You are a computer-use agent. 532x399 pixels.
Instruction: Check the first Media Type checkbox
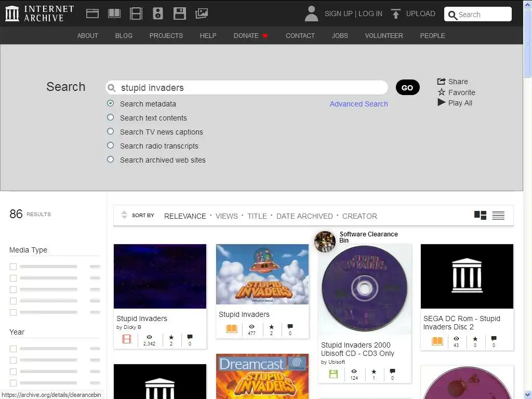(13, 267)
